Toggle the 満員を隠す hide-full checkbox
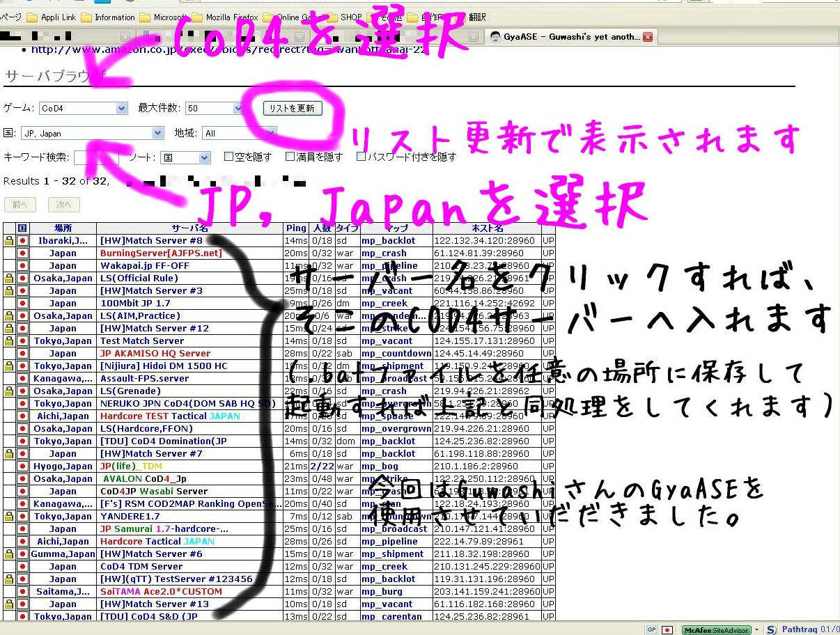Viewport: 840px width, 635px height. (290, 157)
